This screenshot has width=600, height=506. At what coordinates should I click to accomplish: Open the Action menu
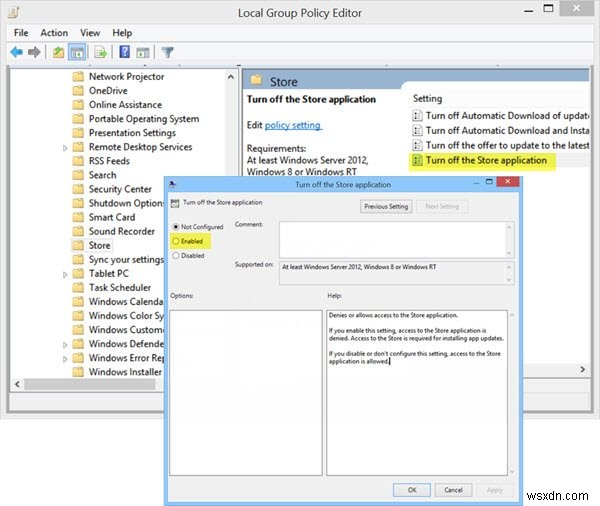click(x=54, y=33)
